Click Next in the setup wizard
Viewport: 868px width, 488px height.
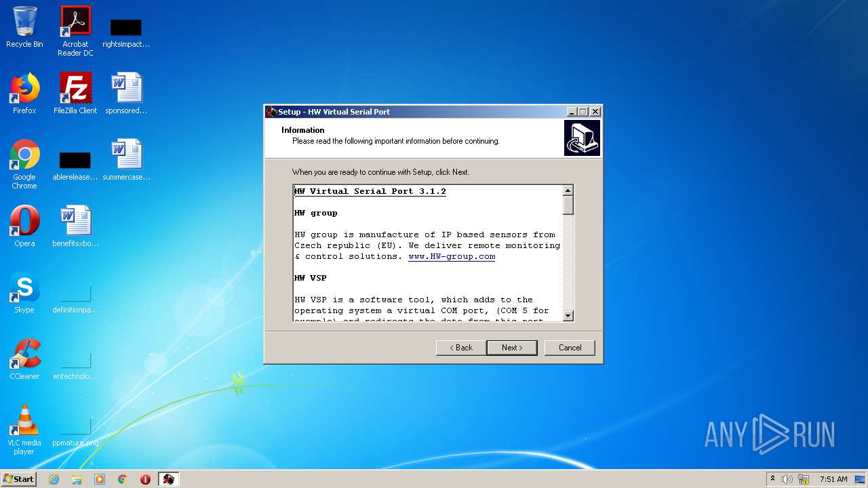coord(512,348)
